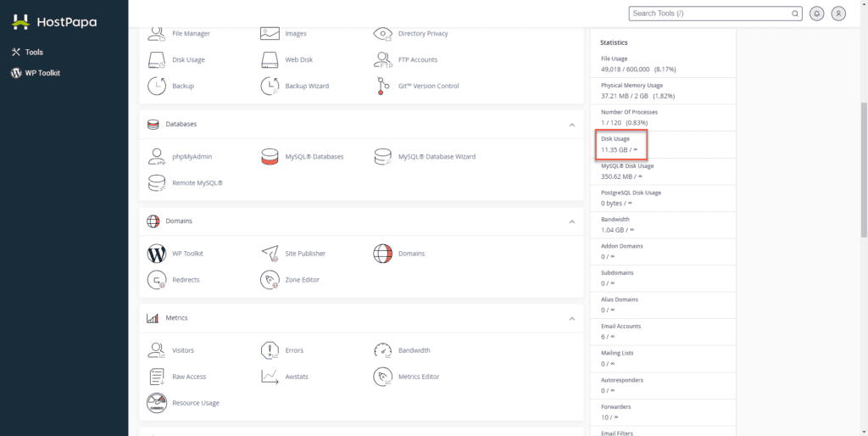Open the notifications bell icon
Viewport: 868px width, 436px height.
click(817, 14)
